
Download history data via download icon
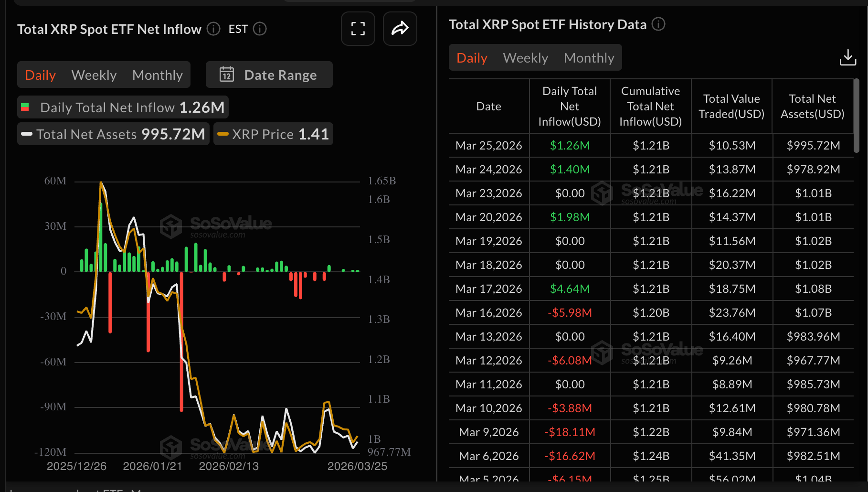pos(847,58)
